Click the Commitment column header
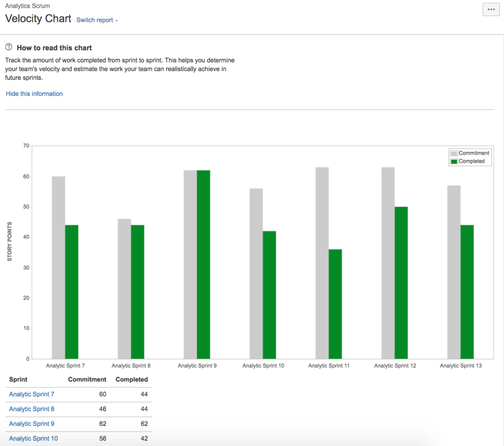The width and height of the screenshot is (504, 446). pyautogui.click(x=87, y=379)
